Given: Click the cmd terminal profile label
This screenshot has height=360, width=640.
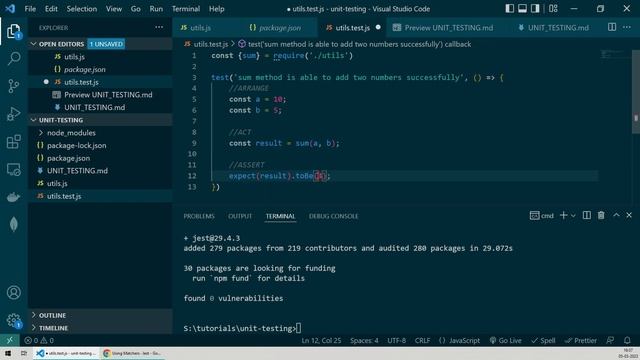Looking at the screenshot, I should pos(542,216).
